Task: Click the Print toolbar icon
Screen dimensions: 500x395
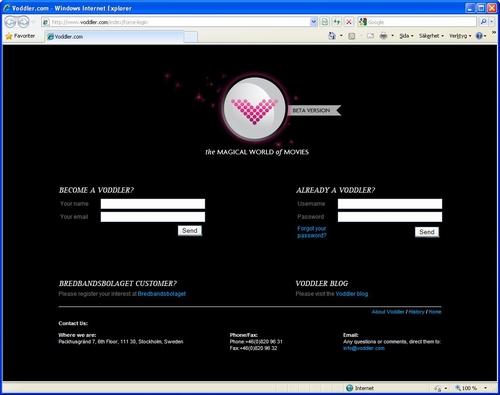Action: [x=384, y=36]
